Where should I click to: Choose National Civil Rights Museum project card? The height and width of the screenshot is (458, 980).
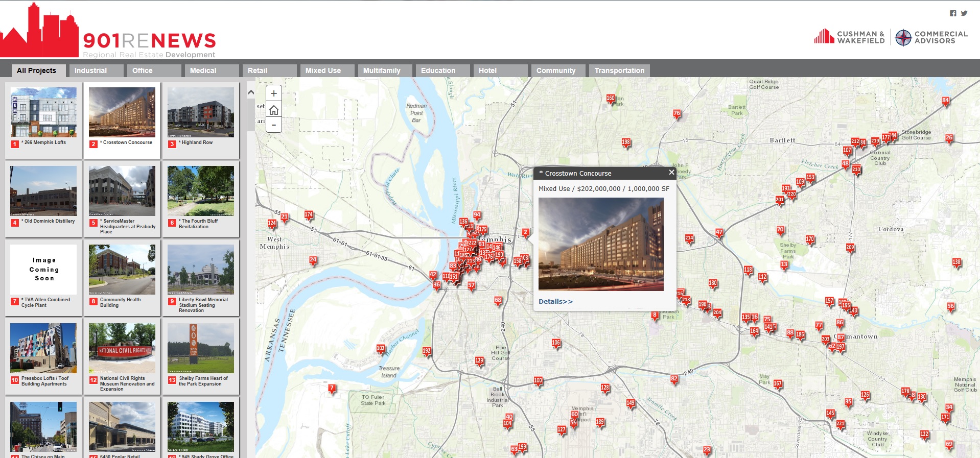(x=122, y=348)
